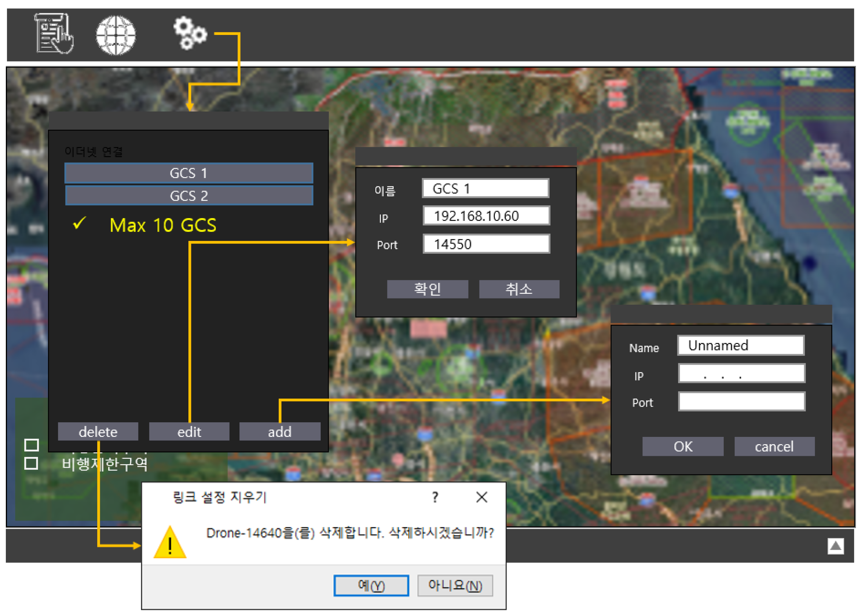
Task: Expand the bottom bar up-arrow
Action: click(x=835, y=546)
